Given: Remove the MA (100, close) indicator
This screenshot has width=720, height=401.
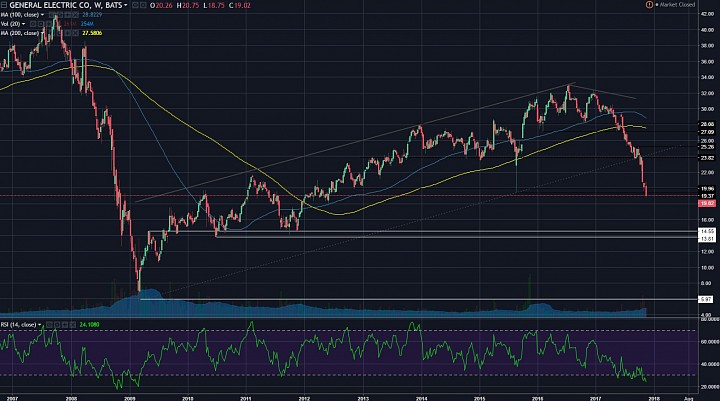Looking at the screenshot, I should [x=75, y=15].
